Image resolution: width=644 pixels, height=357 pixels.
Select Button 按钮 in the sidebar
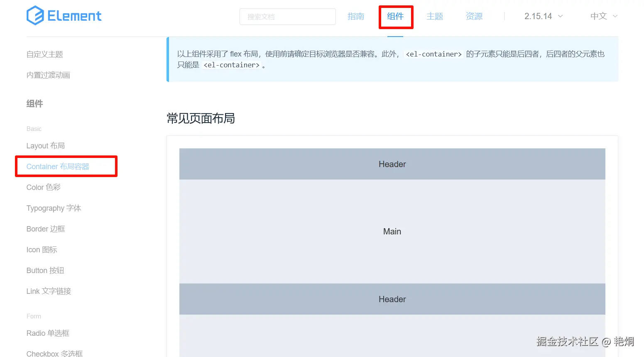pyautogui.click(x=45, y=270)
